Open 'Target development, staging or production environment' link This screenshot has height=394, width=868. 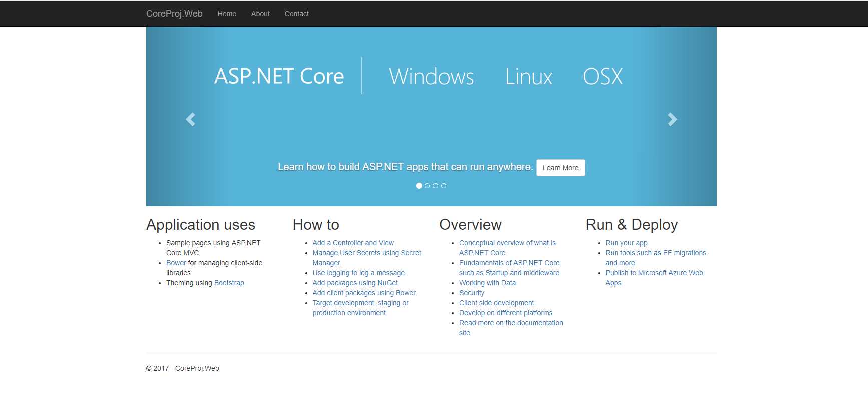click(360, 308)
